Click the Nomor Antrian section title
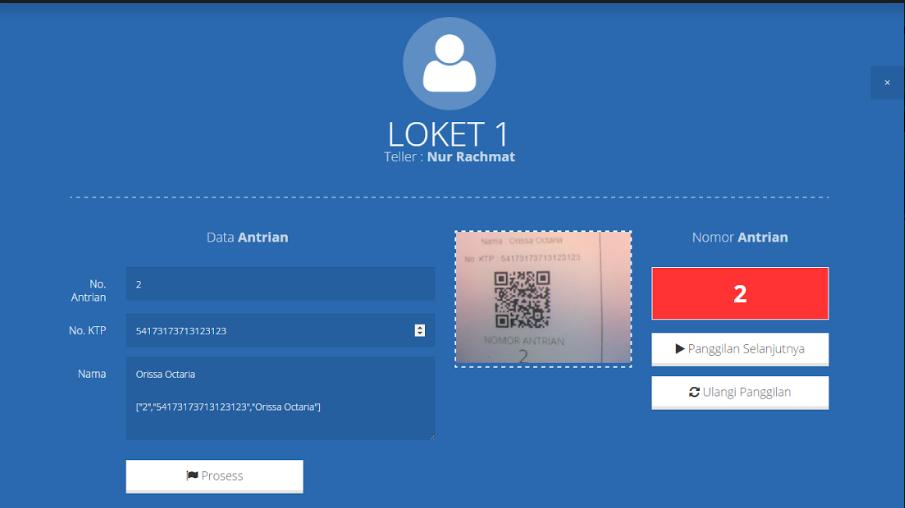Image resolution: width=905 pixels, height=508 pixels. point(740,237)
